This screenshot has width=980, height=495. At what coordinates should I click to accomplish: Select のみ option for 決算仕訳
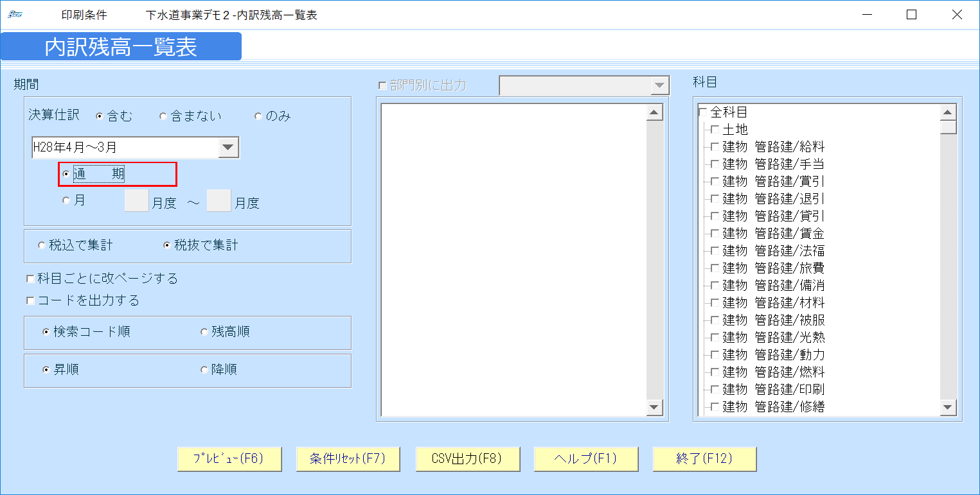[x=258, y=116]
